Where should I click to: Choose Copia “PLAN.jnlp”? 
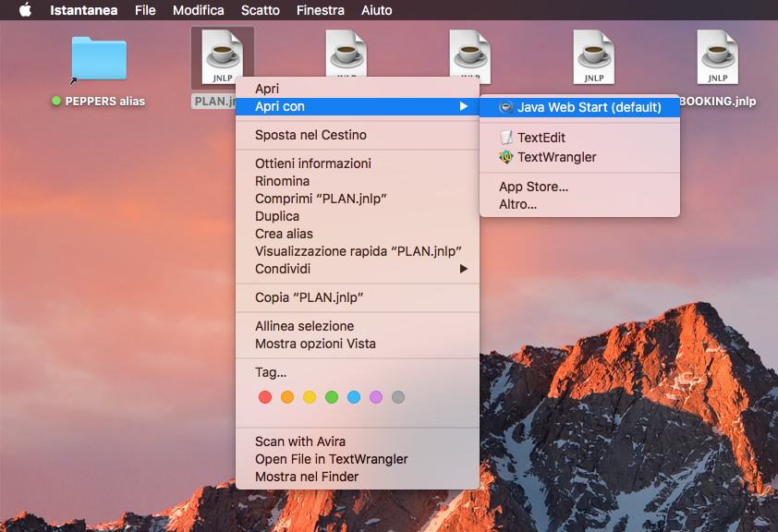[x=358, y=297]
